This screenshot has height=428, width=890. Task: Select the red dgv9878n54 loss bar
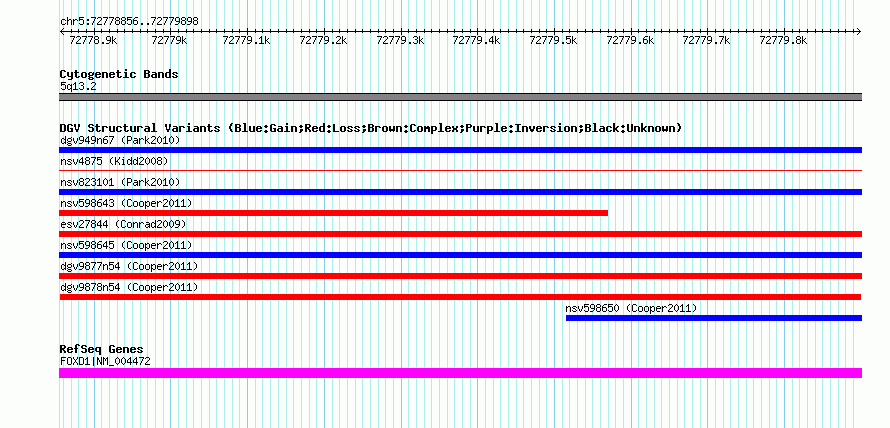pyautogui.click(x=460, y=297)
